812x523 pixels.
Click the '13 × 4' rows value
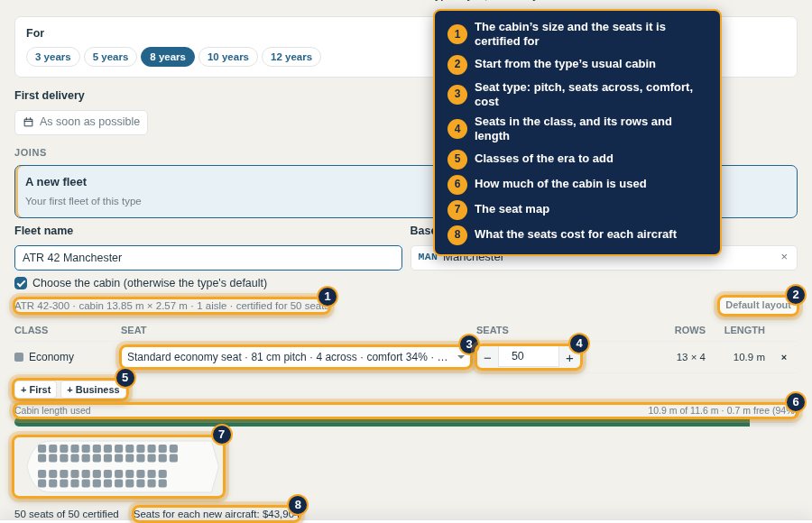pyautogui.click(x=690, y=357)
